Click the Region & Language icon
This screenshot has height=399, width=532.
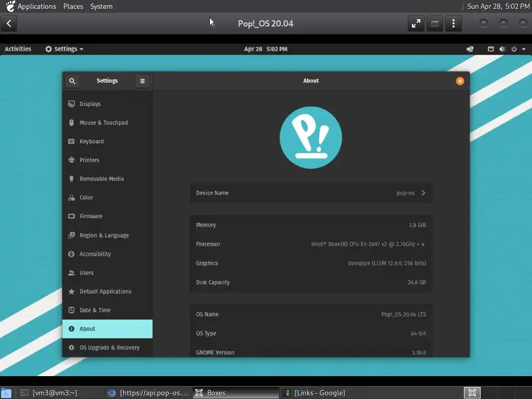point(71,235)
